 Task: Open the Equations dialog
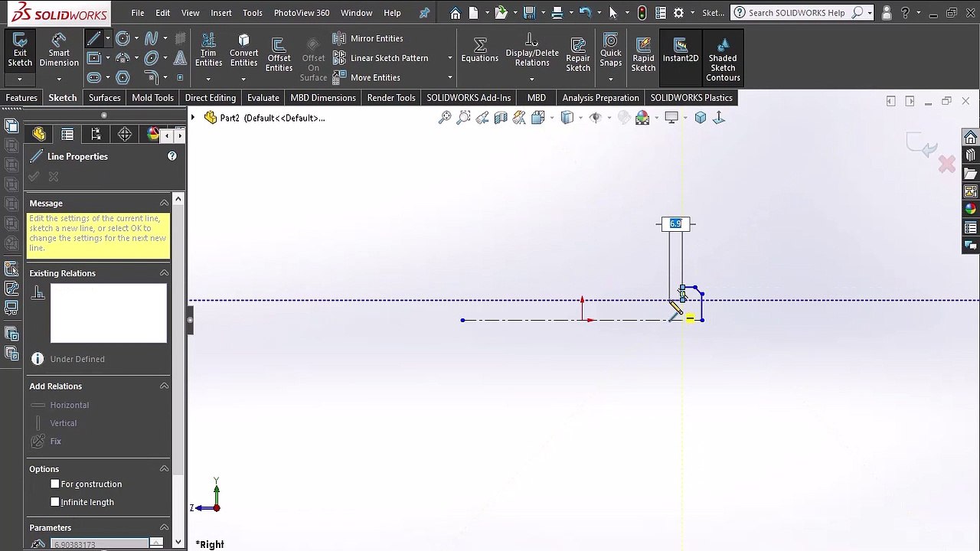(x=480, y=51)
